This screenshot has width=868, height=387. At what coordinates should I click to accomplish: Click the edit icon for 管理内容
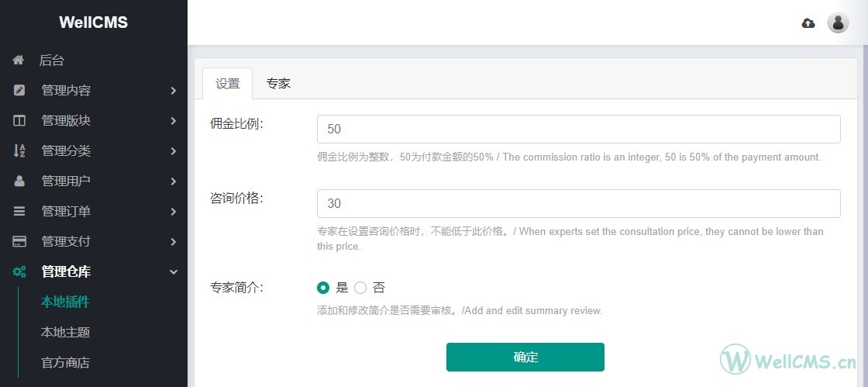coord(19,90)
